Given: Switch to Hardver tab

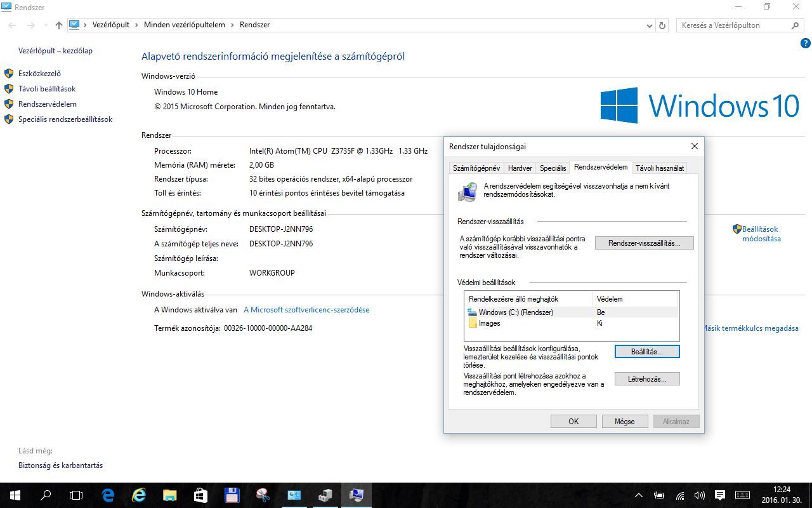Looking at the screenshot, I should [x=520, y=168].
